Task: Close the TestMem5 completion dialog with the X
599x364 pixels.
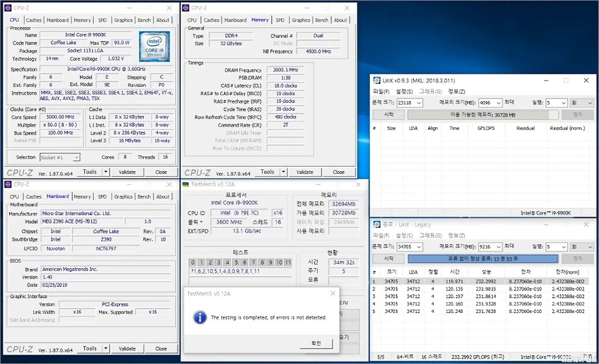Action: click(333, 293)
